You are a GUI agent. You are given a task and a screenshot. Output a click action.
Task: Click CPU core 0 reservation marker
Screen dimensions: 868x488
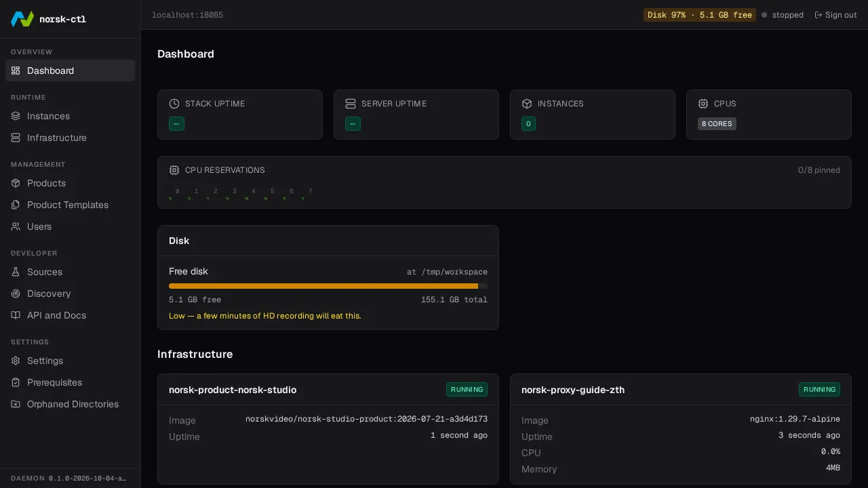(x=170, y=199)
